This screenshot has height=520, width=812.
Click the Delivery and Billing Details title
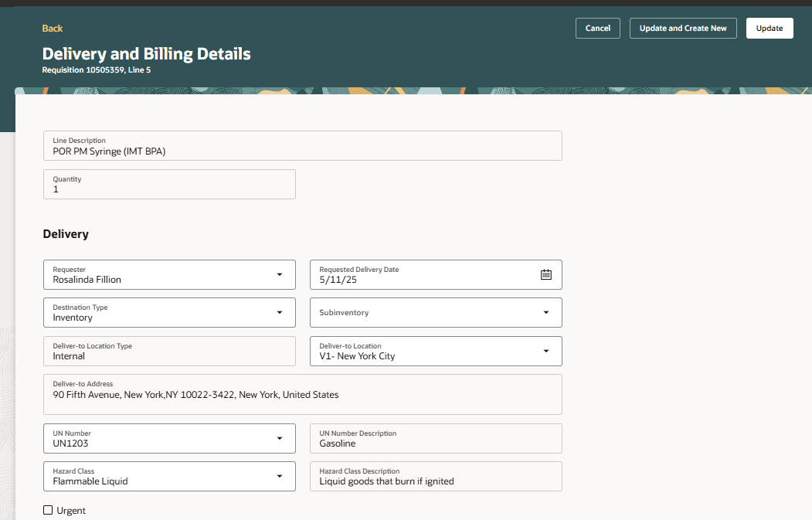pyautogui.click(x=147, y=54)
